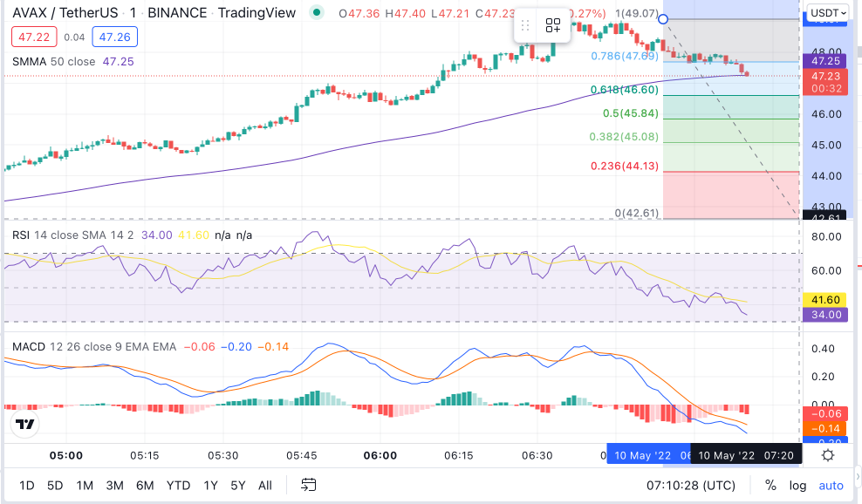Open the Go to date calendar icon

coord(308,485)
